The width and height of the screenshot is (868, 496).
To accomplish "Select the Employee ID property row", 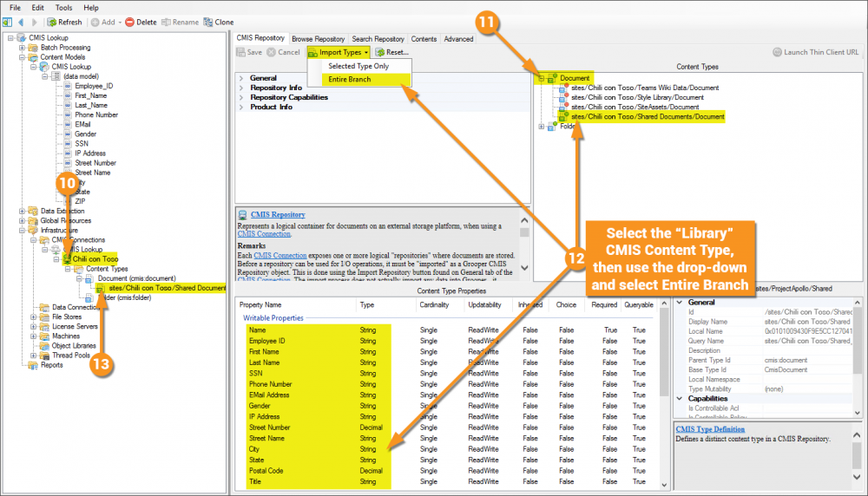I will tap(451, 341).
